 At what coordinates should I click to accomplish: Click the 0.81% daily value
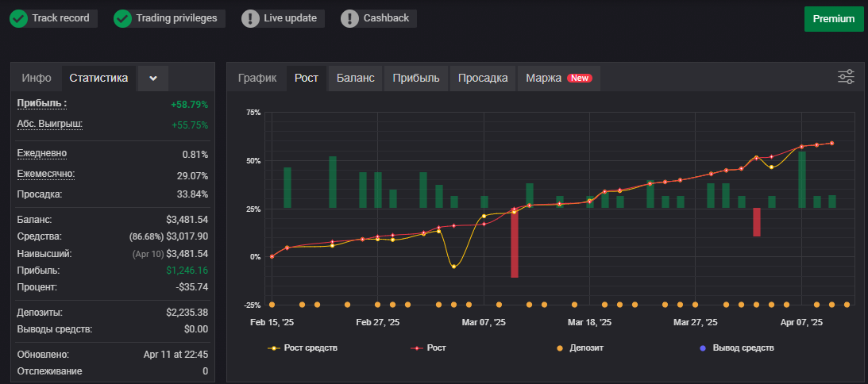tap(195, 155)
